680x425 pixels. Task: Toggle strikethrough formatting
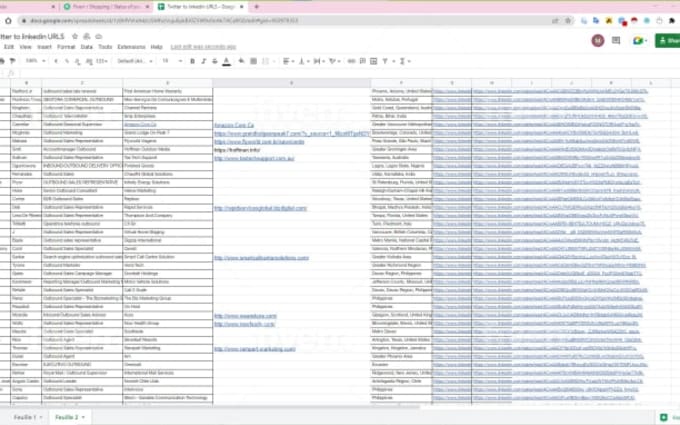coord(215,61)
